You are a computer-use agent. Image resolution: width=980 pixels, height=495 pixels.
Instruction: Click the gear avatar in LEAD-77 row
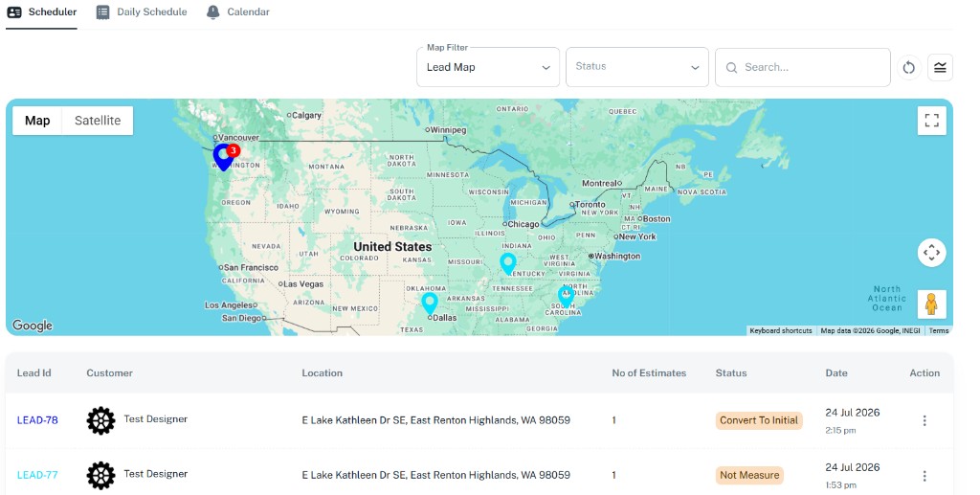pyautogui.click(x=100, y=476)
